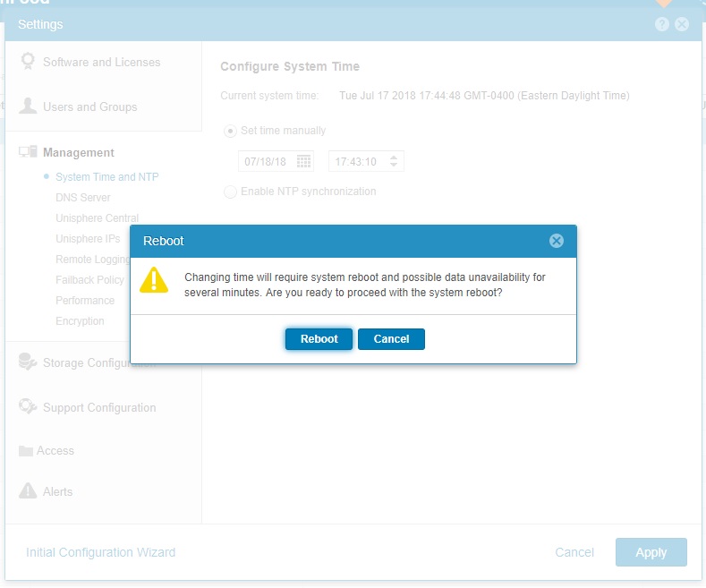Viewport: 706px width, 588px height.
Task: Click Cancel in Settings footer
Action: [x=574, y=552]
